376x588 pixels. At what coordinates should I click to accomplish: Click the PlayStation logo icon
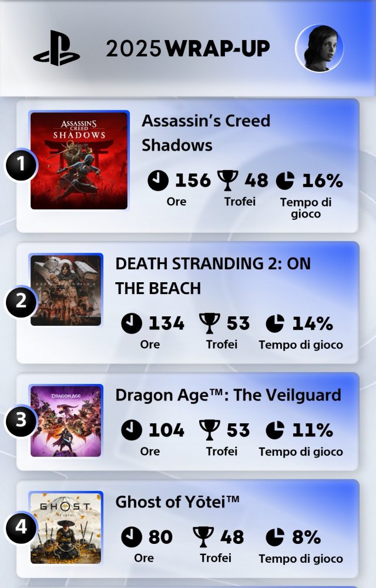pyautogui.click(x=56, y=49)
